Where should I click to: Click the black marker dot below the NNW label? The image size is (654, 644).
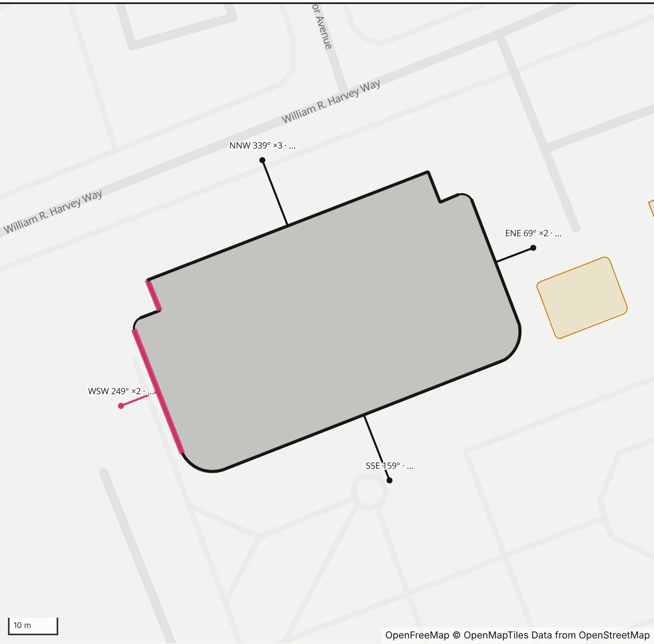tap(262, 160)
